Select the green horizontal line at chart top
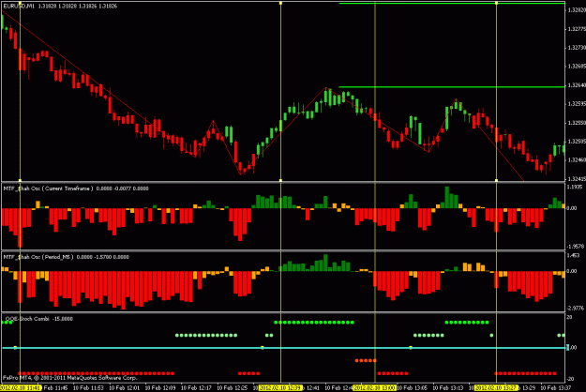 452,4
